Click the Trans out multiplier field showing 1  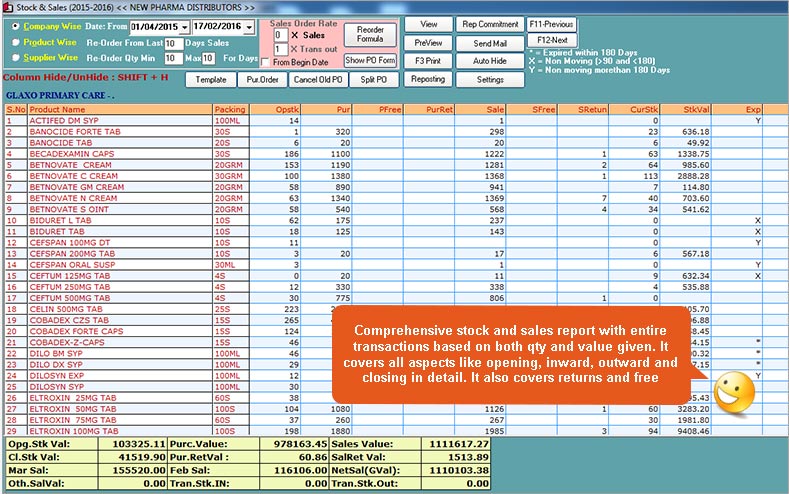coord(280,49)
